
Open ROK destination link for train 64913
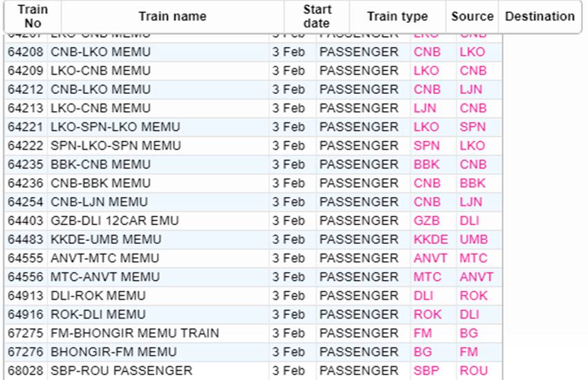[x=474, y=296]
